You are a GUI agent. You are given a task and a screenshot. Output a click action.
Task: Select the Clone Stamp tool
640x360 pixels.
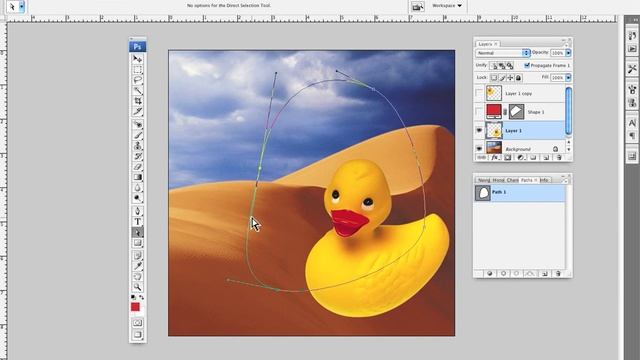pyautogui.click(x=138, y=145)
